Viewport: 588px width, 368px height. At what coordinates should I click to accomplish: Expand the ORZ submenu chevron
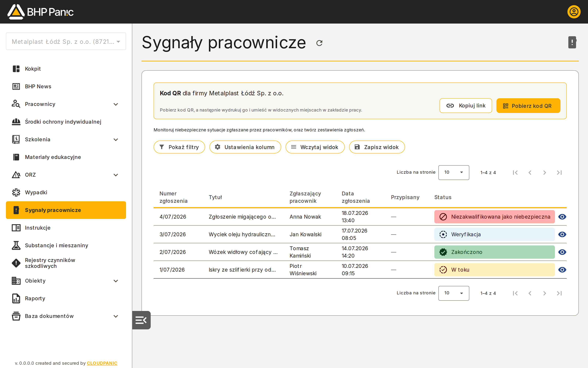[116, 175]
